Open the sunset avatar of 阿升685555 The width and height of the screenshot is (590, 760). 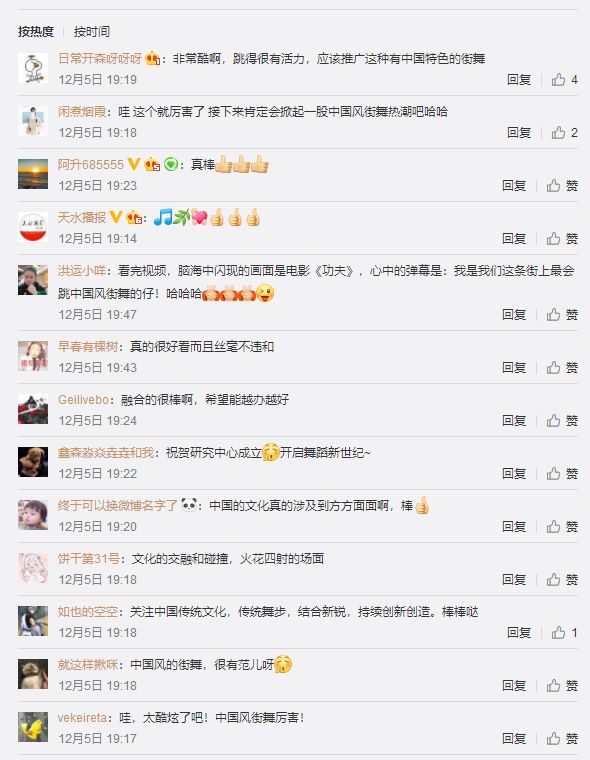coord(33,174)
